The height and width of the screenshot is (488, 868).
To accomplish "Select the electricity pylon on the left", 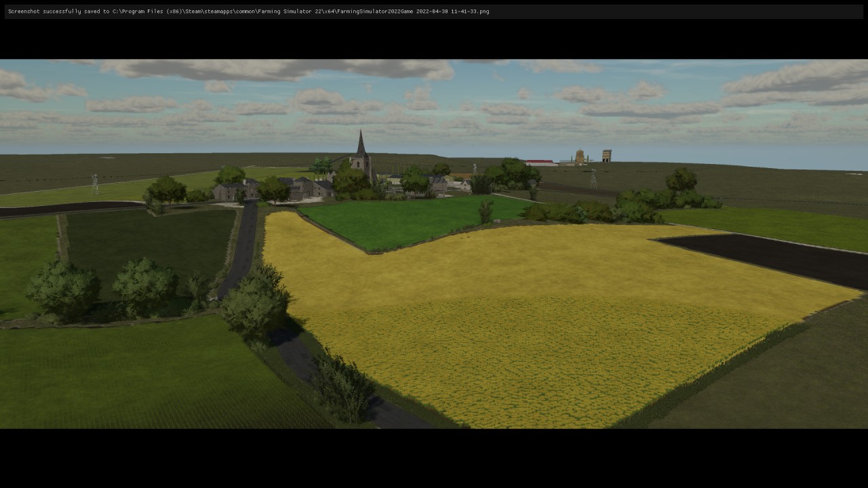I will pyautogui.click(x=95, y=184).
